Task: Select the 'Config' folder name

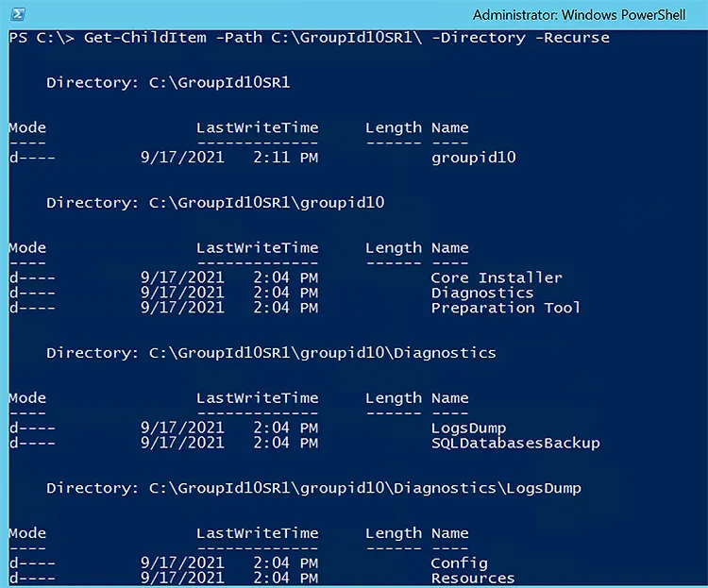Action: click(x=459, y=563)
